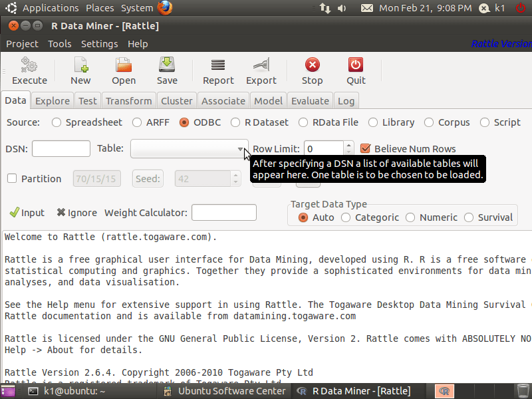Image resolution: width=532 pixels, height=399 pixels.
Task: Click the DSN input field
Action: pos(61,149)
